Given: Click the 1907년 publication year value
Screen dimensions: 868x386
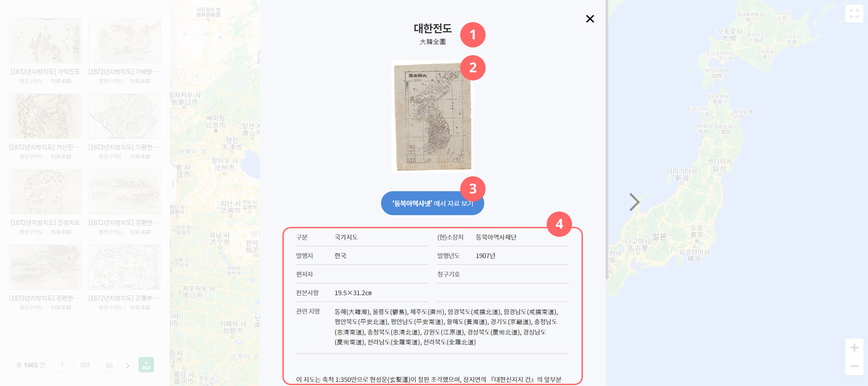Looking at the screenshot, I should [486, 256].
